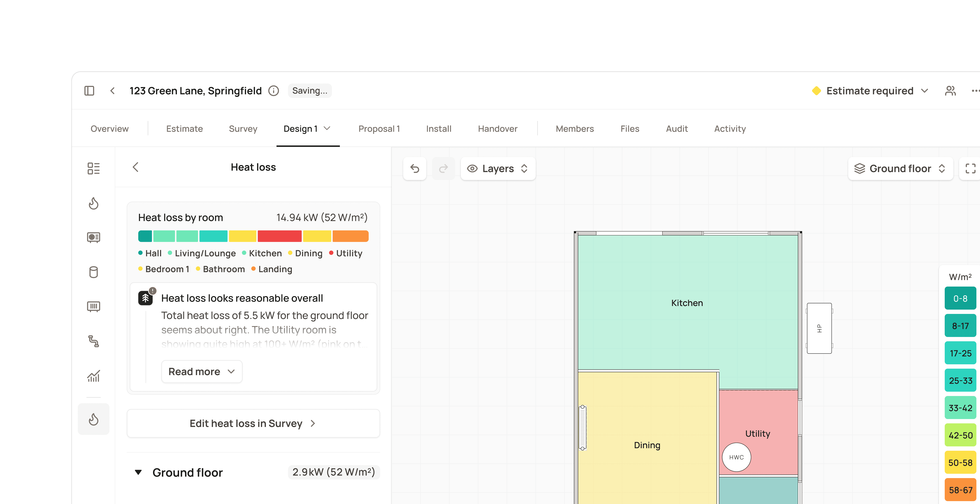Open the performance chart sidebar icon
Image resolution: width=980 pixels, height=504 pixels.
point(94,376)
